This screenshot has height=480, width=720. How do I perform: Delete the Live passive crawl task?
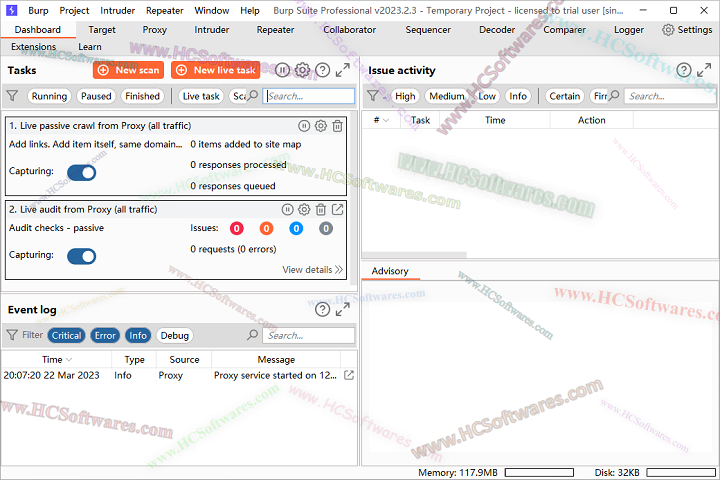coord(338,126)
